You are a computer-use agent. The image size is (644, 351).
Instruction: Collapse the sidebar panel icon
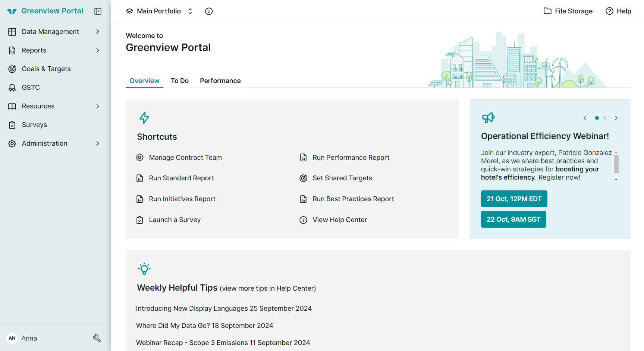coord(98,11)
